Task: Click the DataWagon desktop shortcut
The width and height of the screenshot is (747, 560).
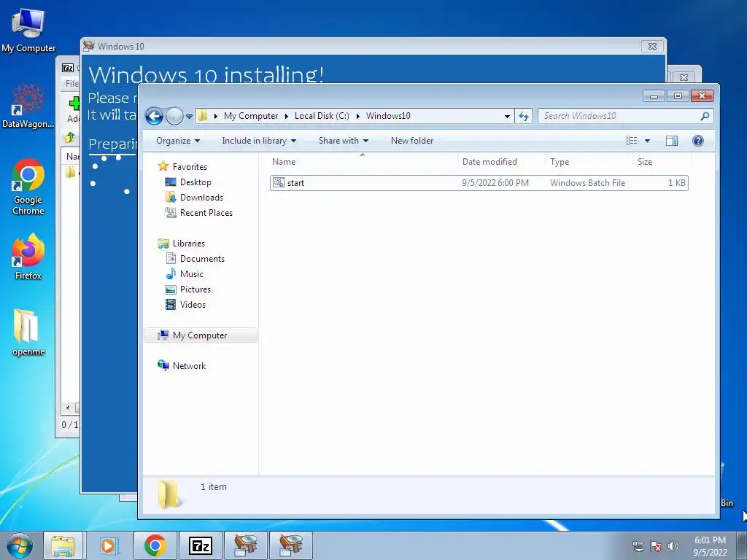Action: tap(28, 106)
